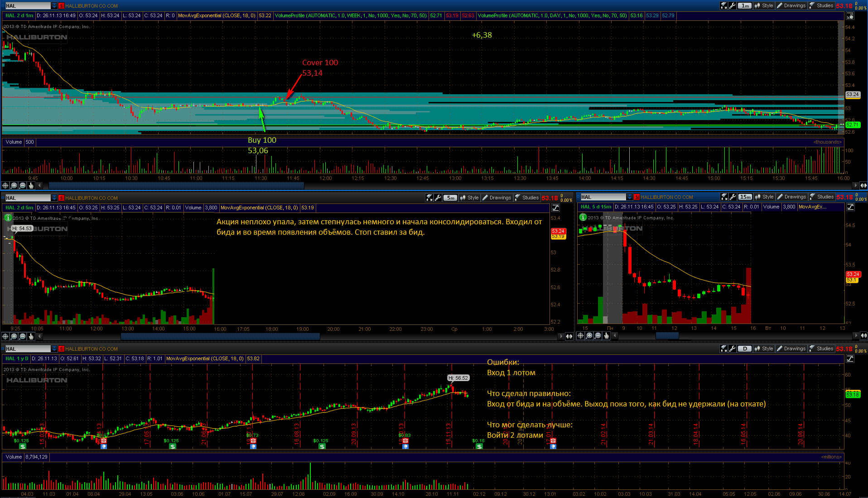Screen dimensions: 868x498
Task: Toggle scale curve icon in 15m chart
Action: [x=851, y=207]
